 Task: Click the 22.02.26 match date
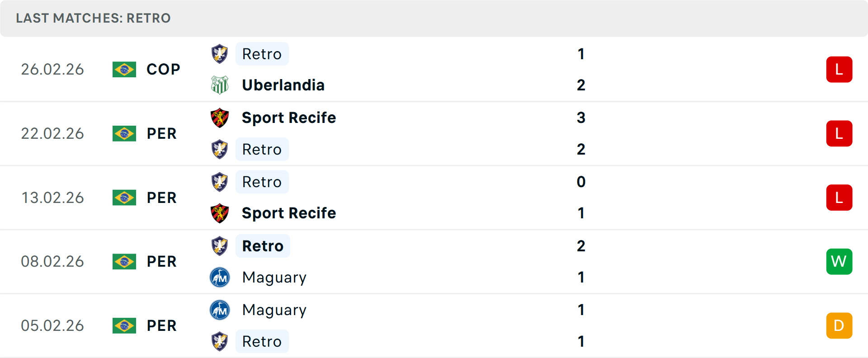(52, 133)
